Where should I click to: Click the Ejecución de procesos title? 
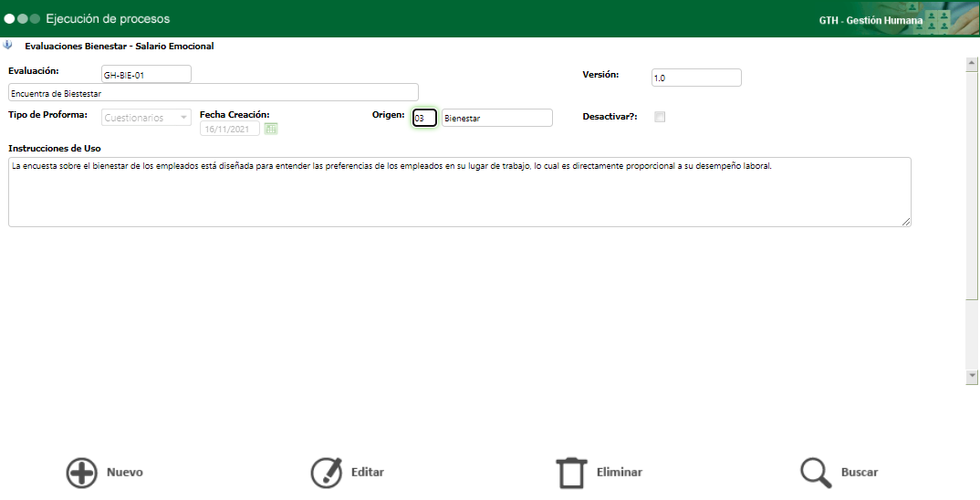[108, 19]
